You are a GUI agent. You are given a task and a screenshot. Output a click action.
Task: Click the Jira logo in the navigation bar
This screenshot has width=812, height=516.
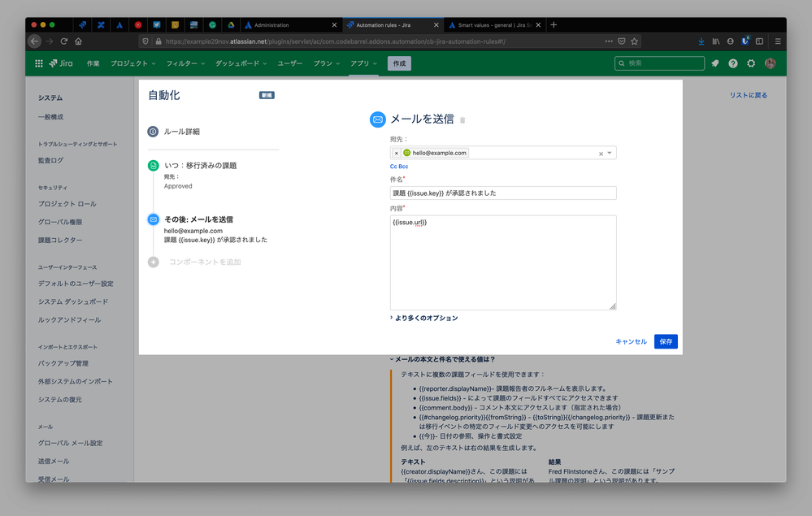pyautogui.click(x=61, y=63)
